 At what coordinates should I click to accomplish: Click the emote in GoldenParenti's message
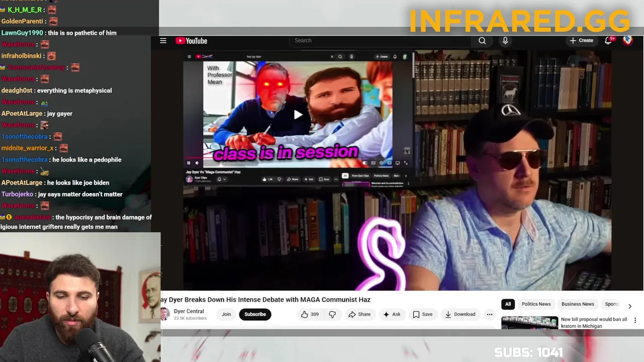pos(53,21)
